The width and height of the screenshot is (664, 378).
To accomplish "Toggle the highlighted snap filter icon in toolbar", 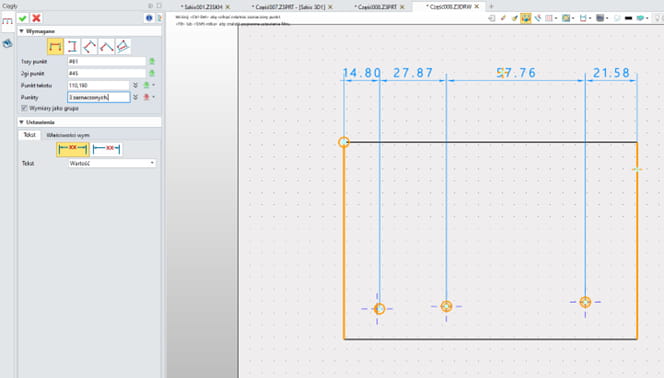I will 526,18.
